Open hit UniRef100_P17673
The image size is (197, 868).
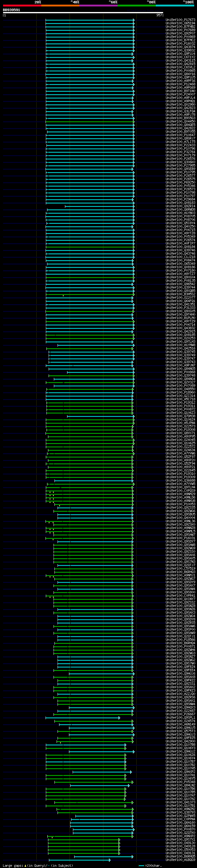pos(180,20)
